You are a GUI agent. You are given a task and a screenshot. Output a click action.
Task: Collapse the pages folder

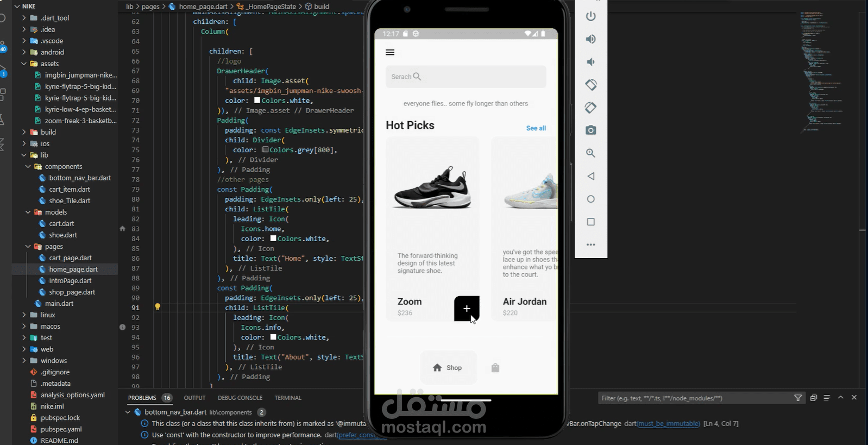(x=28, y=246)
